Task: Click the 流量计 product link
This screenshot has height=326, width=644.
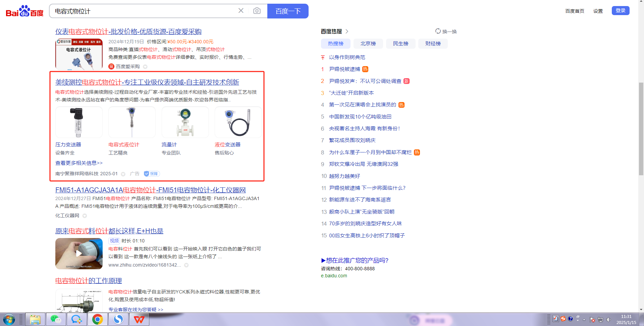Action: coord(169,145)
